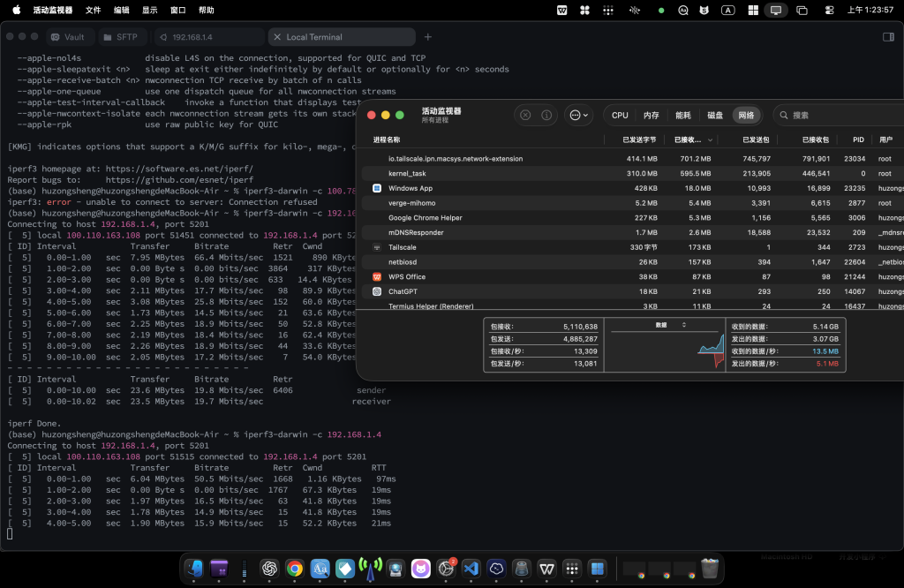Open the ellipsis options dropdown in the toolbar
The width and height of the screenshot is (904, 588).
coord(576,115)
